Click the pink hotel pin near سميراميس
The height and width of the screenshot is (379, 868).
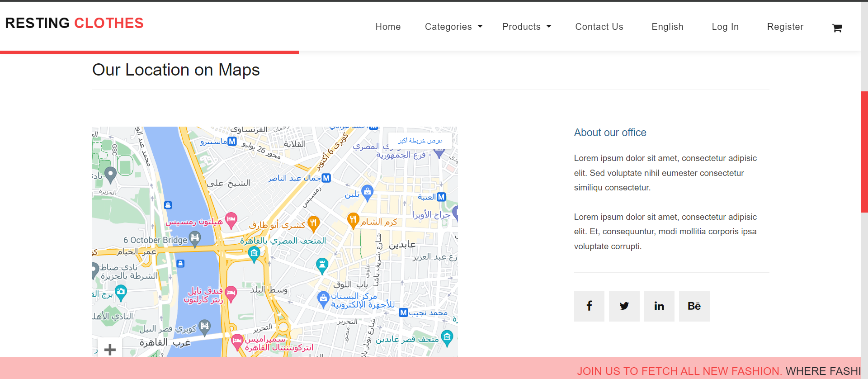click(x=237, y=342)
